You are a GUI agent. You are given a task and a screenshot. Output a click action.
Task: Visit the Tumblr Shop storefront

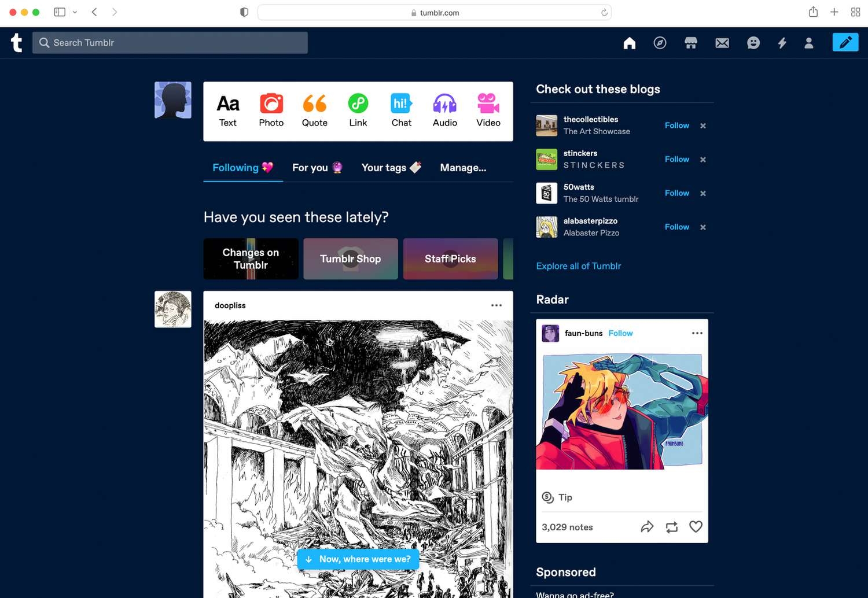pos(691,42)
